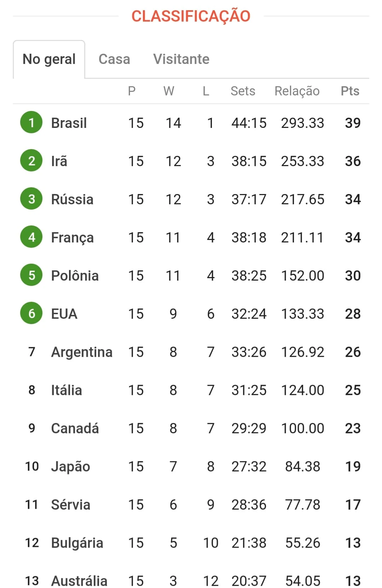The height and width of the screenshot is (588, 382).
Task: Click the green rank 5 badge
Action: tap(31, 275)
